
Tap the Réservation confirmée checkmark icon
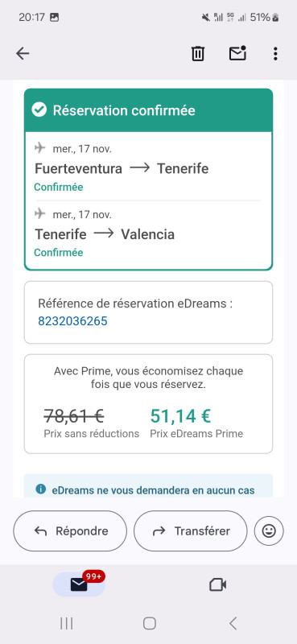tap(39, 110)
